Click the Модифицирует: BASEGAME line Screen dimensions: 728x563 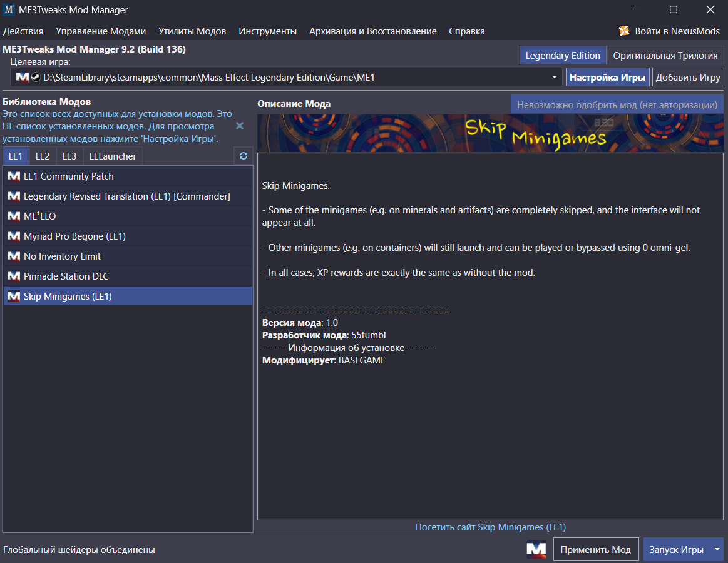[x=324, y=360]
